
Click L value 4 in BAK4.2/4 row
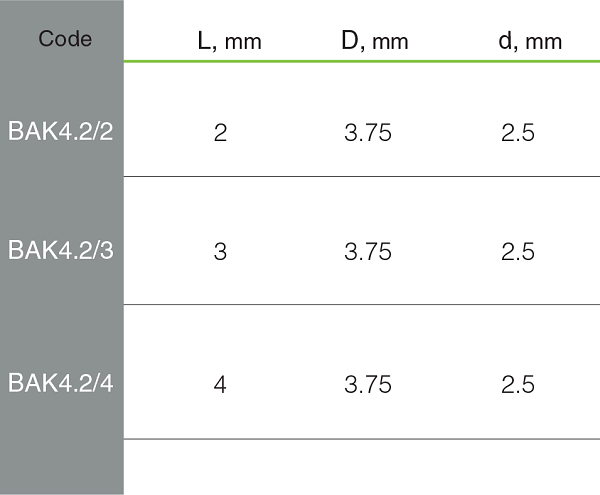pyautogui.click(x=220, y=384)
